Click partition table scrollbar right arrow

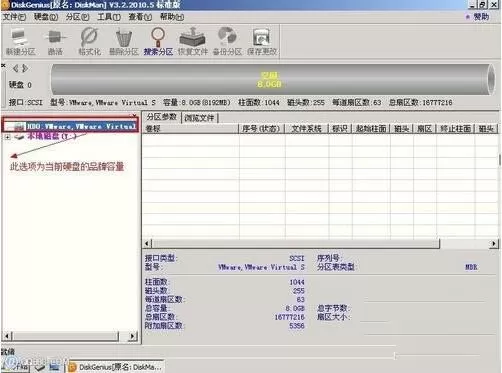pos(494,244)
